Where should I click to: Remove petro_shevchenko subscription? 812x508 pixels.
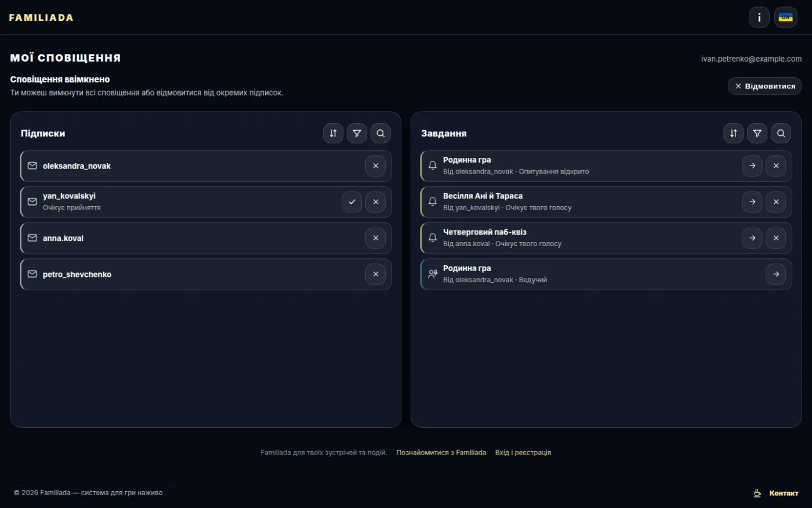pyautogui.click(x=375, y=274)
